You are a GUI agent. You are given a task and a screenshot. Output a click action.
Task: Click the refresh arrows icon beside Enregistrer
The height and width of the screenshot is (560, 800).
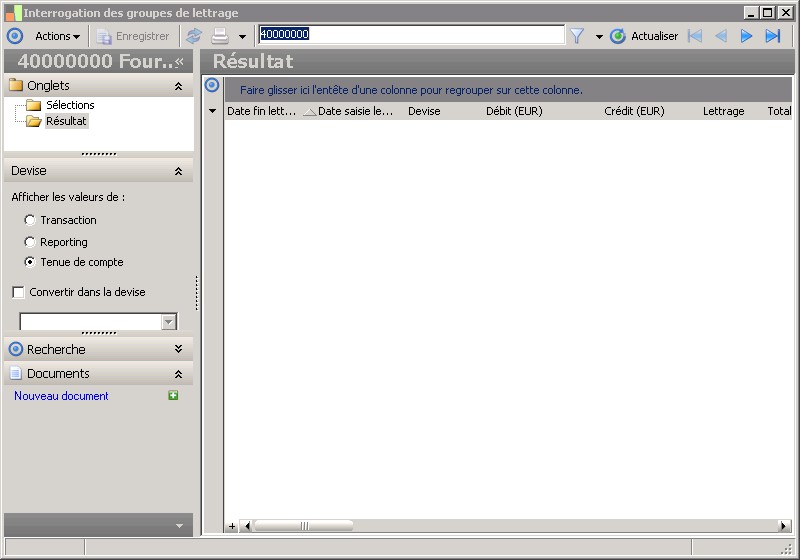(x=193, y=36)
